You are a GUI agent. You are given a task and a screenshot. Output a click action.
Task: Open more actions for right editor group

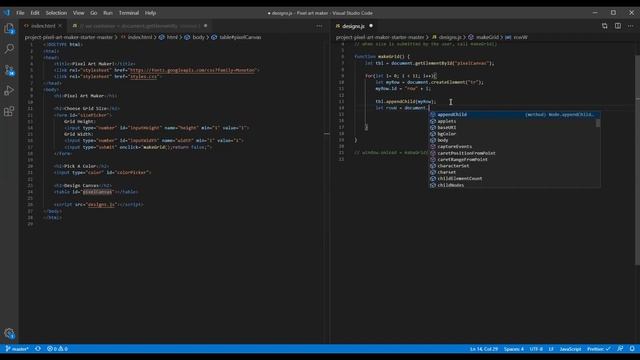(631, 26)
